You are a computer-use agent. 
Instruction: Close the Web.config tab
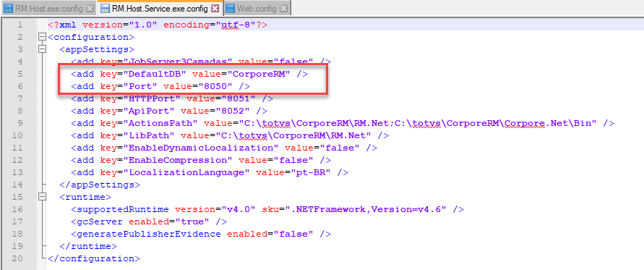coord(284,8)
